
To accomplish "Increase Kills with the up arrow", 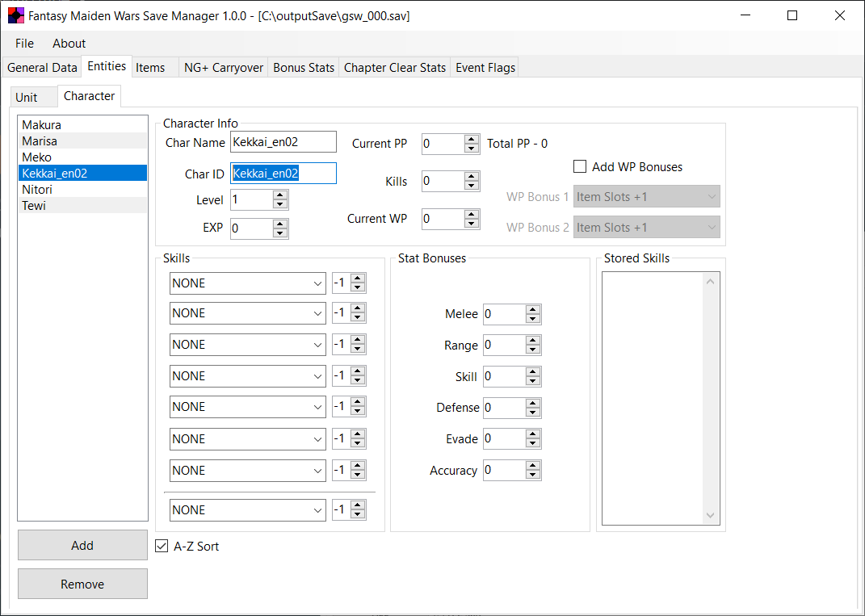I will 472,177.
